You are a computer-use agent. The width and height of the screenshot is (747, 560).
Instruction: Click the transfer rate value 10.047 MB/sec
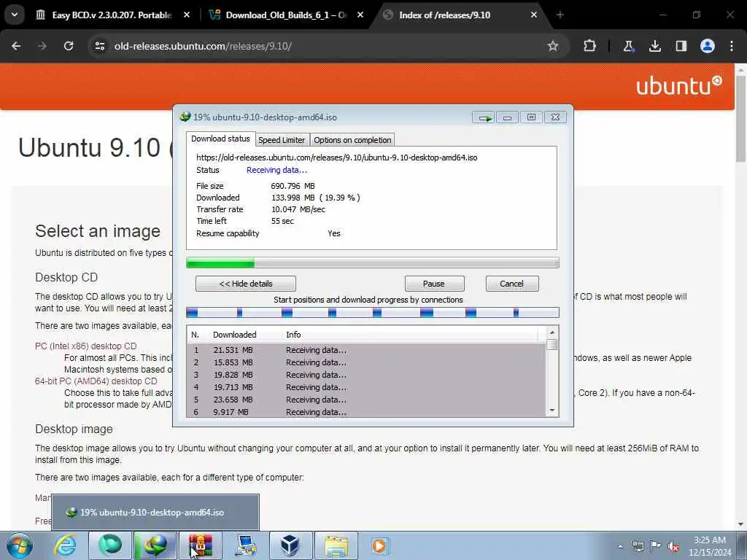(x=298, y=209)
